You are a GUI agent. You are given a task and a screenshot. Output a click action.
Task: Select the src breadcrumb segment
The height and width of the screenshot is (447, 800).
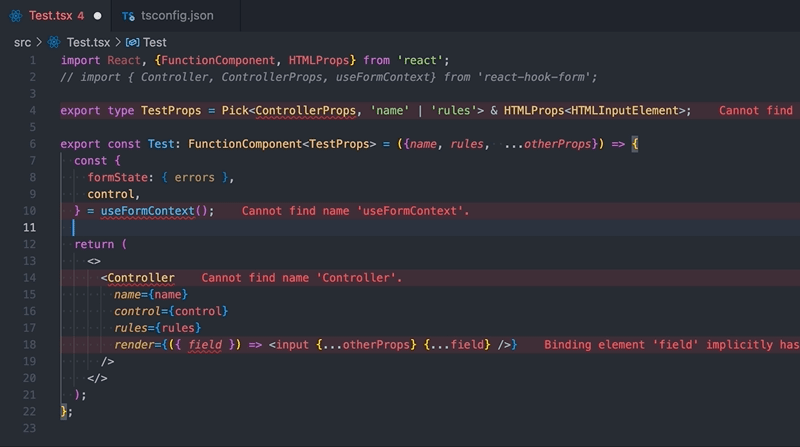pyautogui.click(x=22, y=42)
